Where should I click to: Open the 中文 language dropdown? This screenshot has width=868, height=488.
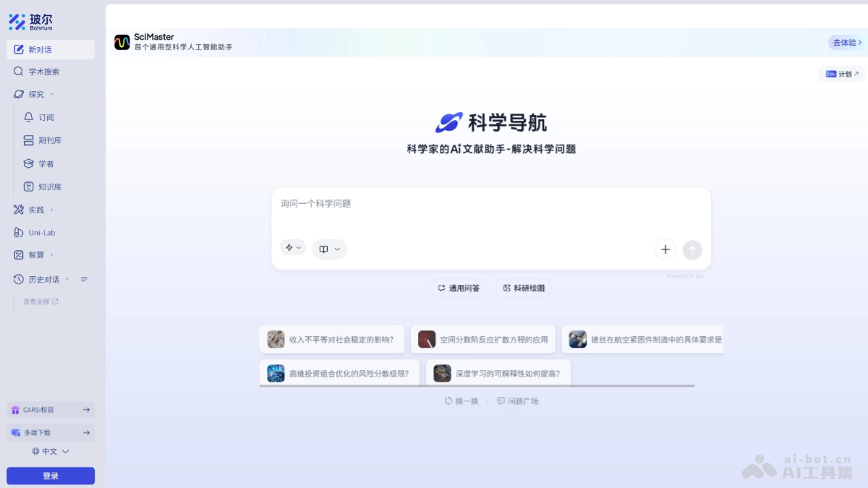pos(49,450)
